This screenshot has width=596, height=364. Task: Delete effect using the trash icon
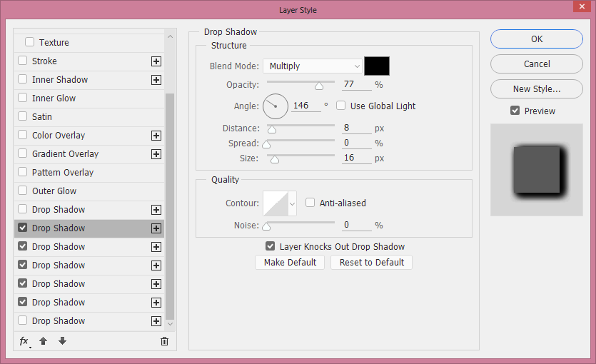pos(164,341)
